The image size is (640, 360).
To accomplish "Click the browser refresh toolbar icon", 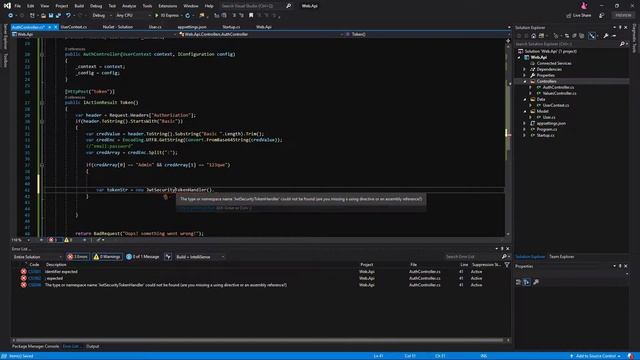I will pos(188,16).
